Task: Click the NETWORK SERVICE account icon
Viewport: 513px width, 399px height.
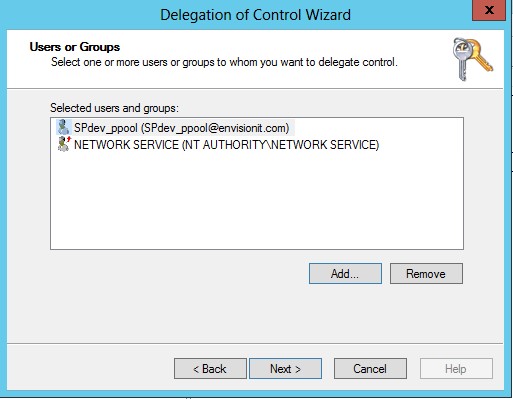Action: coord(64,144)
